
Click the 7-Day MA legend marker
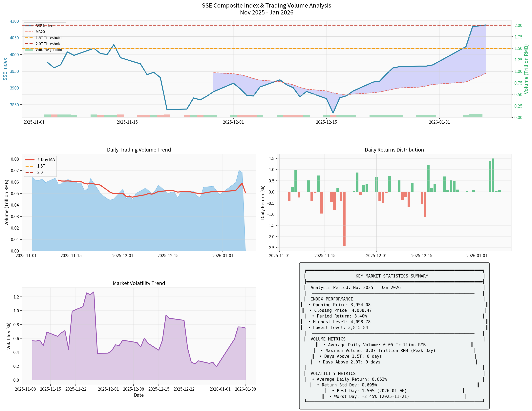(30, 160)
